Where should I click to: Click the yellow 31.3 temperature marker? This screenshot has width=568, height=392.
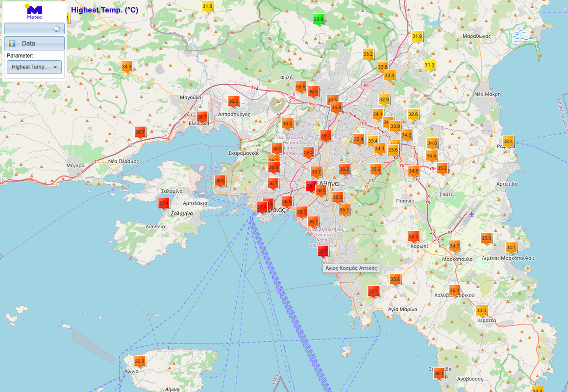430,65
